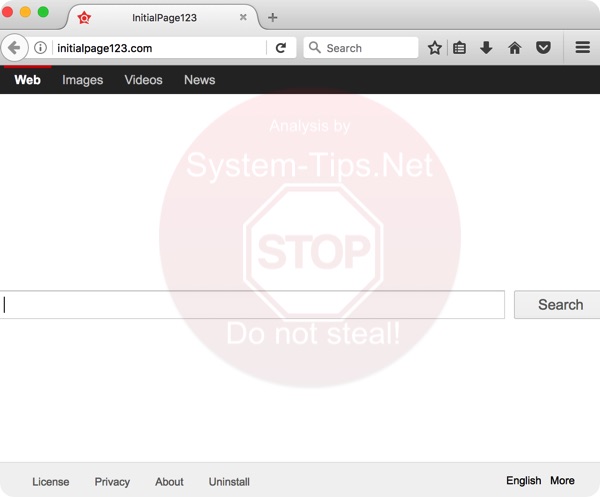This screenshot has height=497, width=600.
Task: Open the News search tab
Action: pyautogui.click(x=199, y=80)
